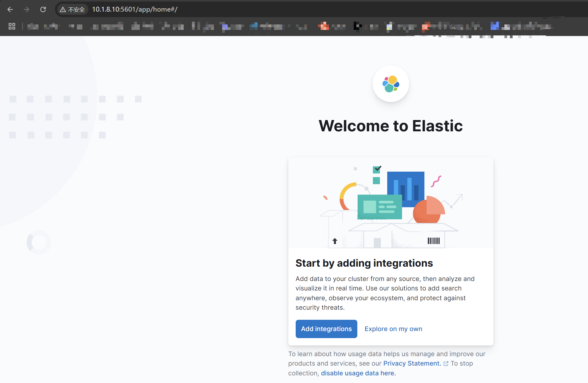Open the apps grid in bookmarks bar

tap(12, 26)
